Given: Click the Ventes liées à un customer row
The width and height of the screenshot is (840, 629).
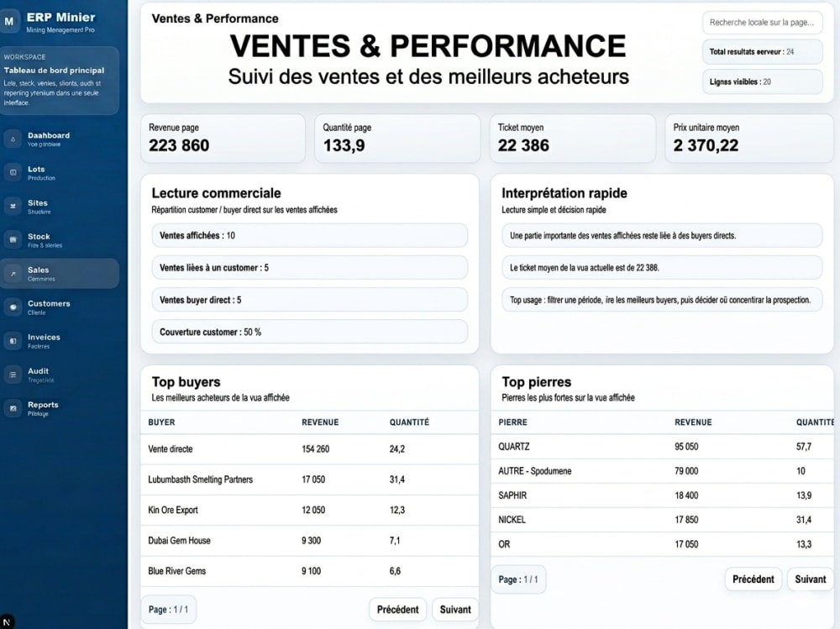Looking at the screenshot, I should (310, 268).
